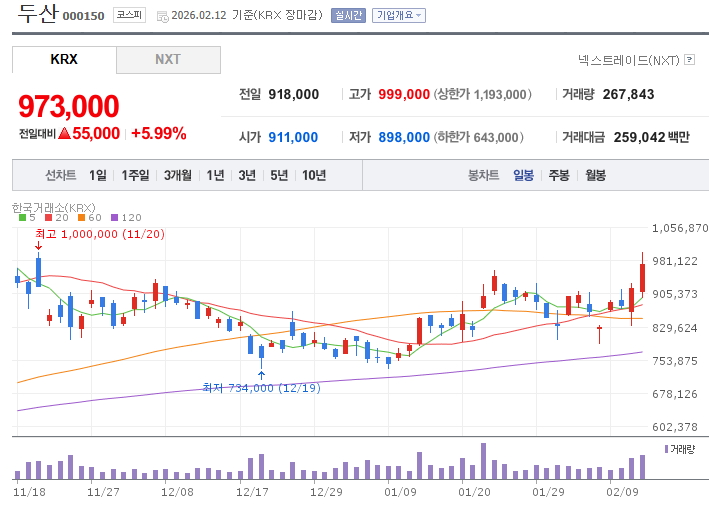Click the orange 60-day moving average swatch
This screenshot has width=709, height=505.
(81, 217)
